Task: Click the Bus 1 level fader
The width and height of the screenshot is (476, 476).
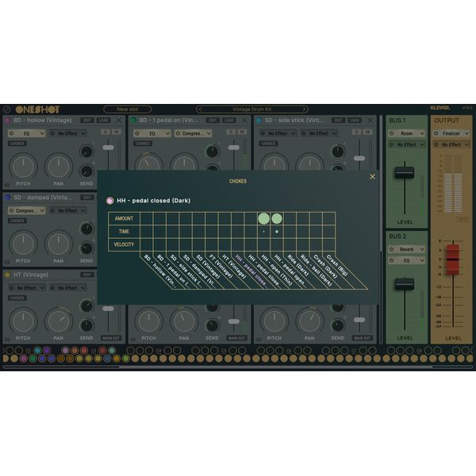Action: (405, 173)
